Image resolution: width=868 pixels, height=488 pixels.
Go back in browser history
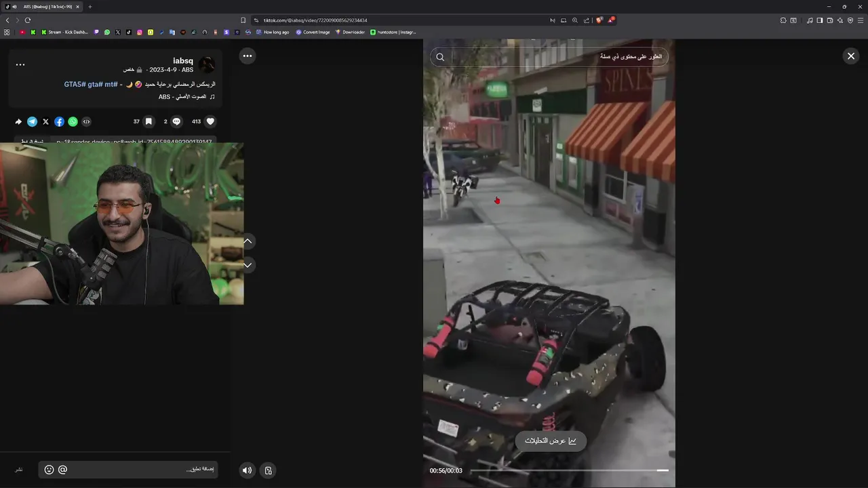point(7,20)
